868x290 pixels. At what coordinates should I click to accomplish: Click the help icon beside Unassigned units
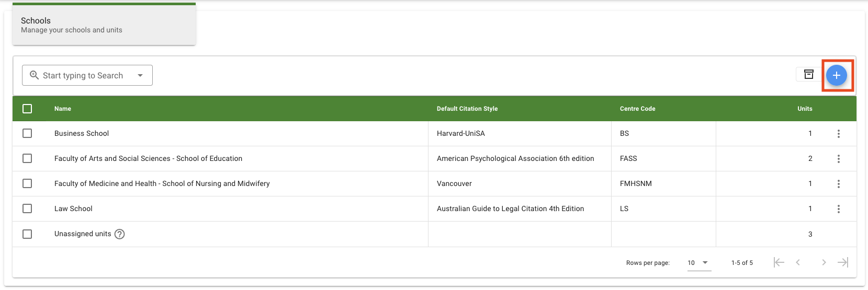tap(120, 234)
